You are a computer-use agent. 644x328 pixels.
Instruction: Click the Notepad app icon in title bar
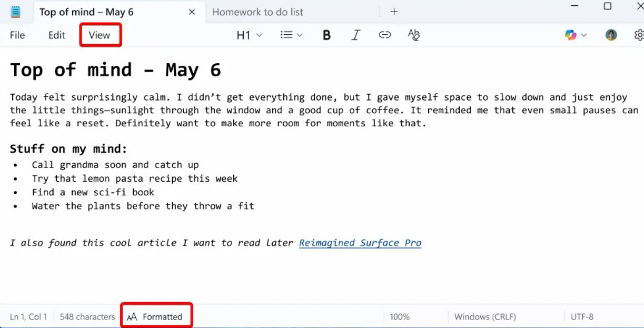point(16,12)
